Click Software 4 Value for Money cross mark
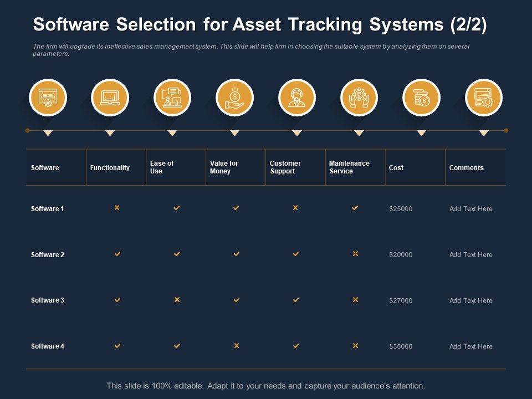 coord(237,346)
